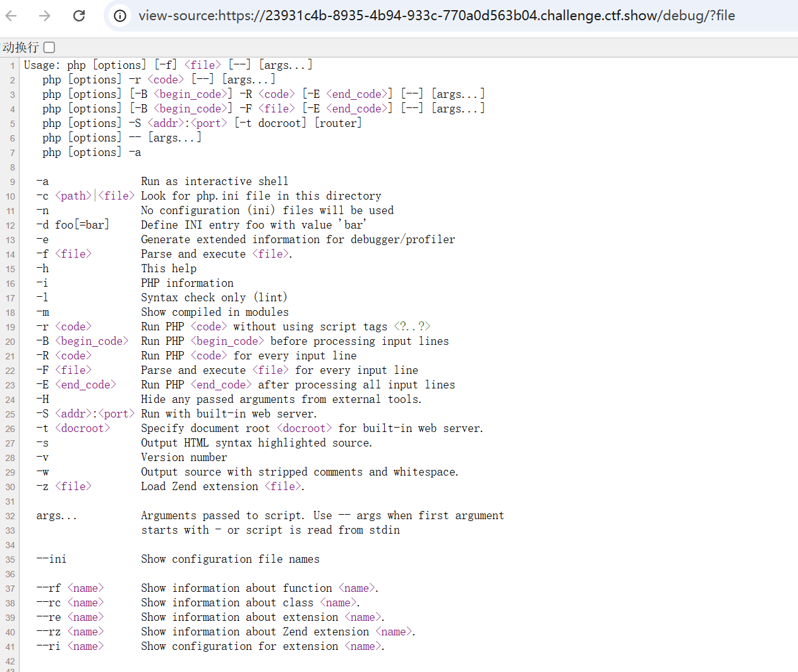
Task: Click "before processing input lines" line 20
Action: coord(360,341)
